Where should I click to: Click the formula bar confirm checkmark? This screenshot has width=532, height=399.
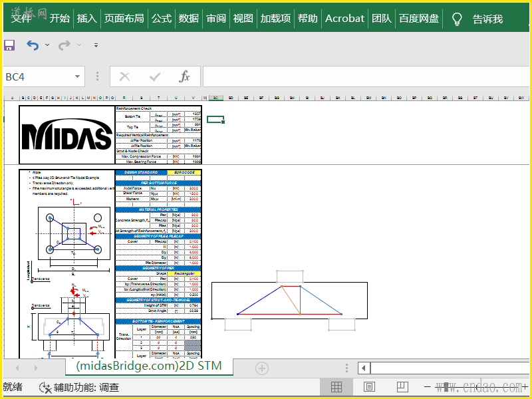[x=155, y=76]
